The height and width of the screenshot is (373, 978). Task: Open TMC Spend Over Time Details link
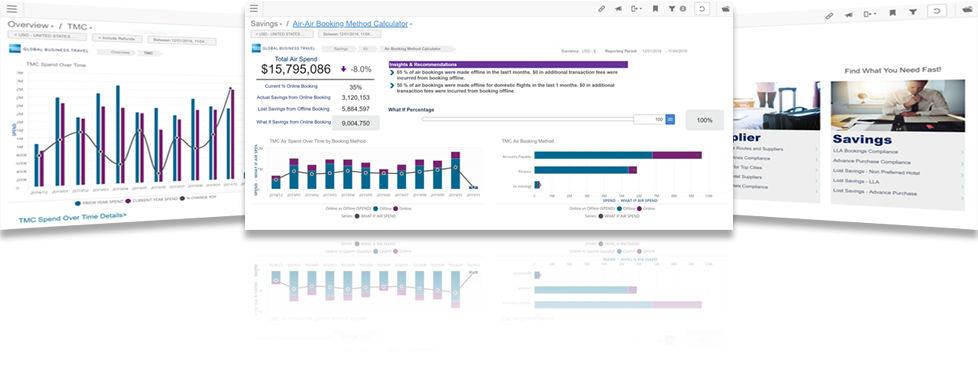tap(72, 217)
